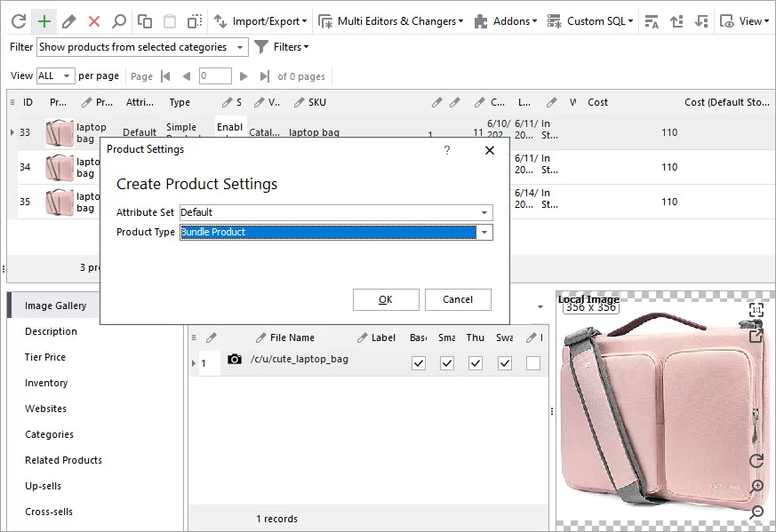This screenshot has height=532, width=776.
Task: Click the green plus Add Product icon
Action: pyautogui.click(x=44, y=21)
